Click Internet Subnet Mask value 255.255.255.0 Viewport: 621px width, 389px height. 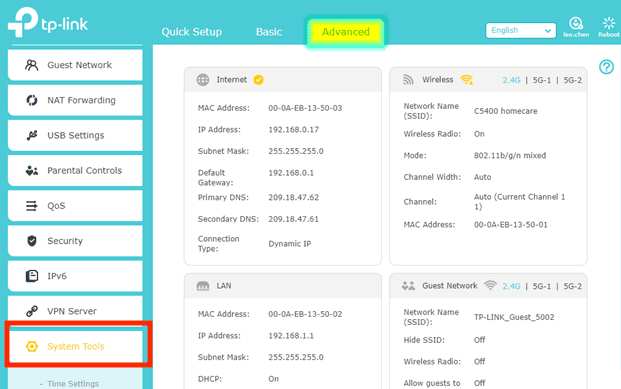pos(296,151)
